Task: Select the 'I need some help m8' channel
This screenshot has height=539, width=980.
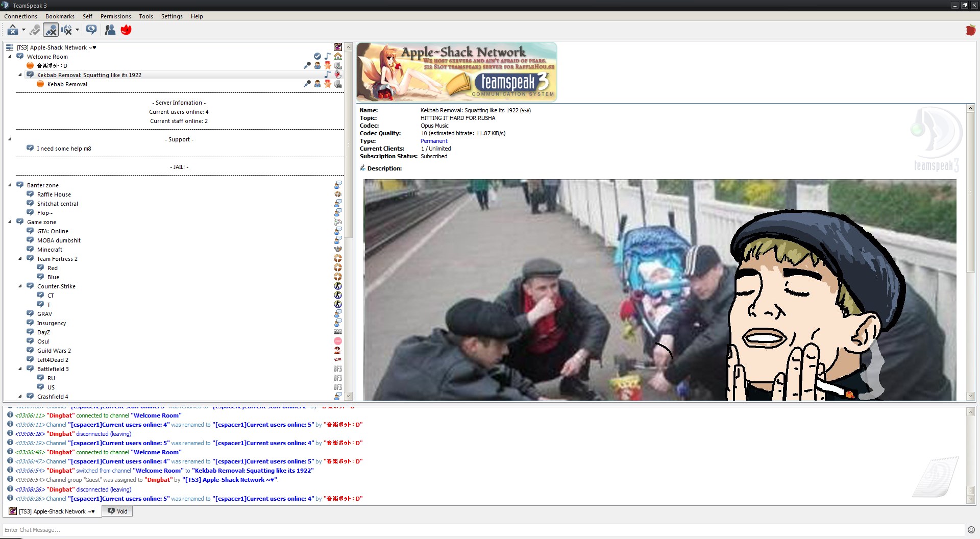Action: point(64,149)
